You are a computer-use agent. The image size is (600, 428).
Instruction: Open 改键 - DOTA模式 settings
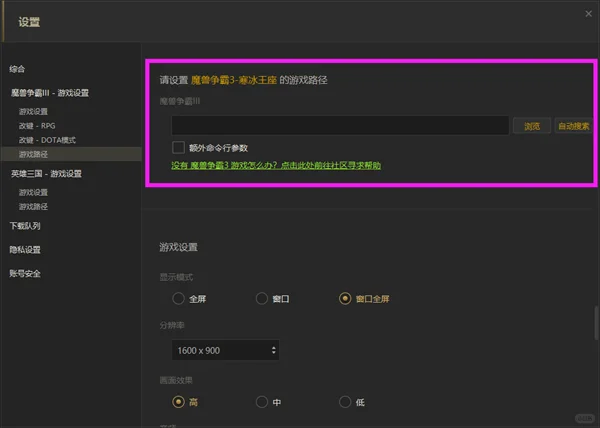coord(47,140)
